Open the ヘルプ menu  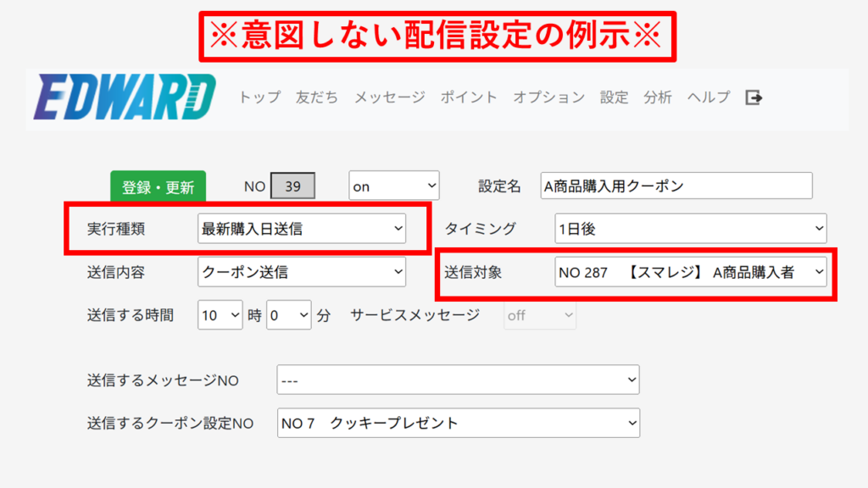pos(708,97)
